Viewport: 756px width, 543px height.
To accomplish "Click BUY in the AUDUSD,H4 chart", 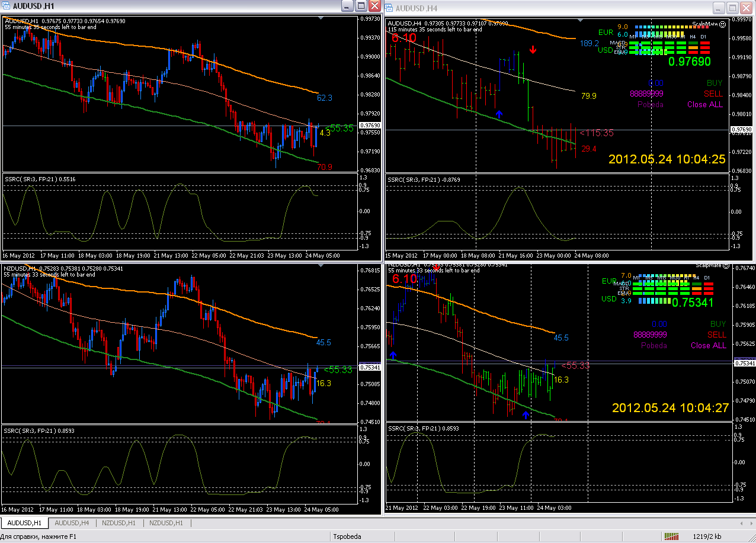I will tap(715, 83).
